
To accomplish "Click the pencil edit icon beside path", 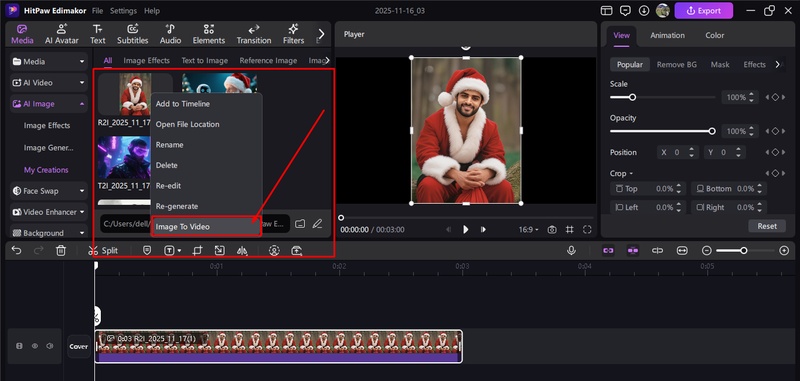I will point(317,223).
